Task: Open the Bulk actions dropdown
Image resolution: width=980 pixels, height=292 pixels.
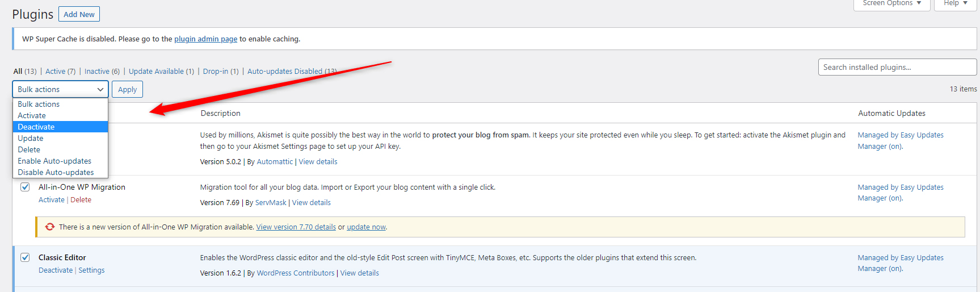Action: click(60, 89)
